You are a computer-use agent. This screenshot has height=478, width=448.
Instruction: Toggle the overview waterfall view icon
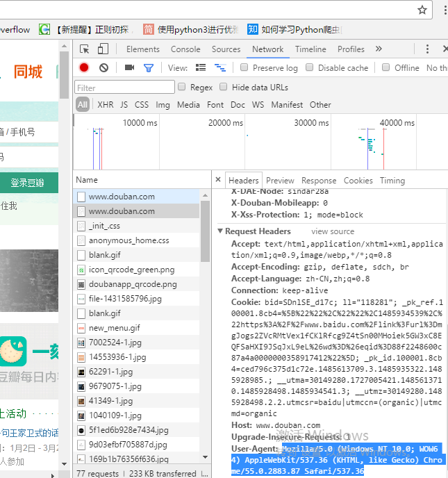220,67
